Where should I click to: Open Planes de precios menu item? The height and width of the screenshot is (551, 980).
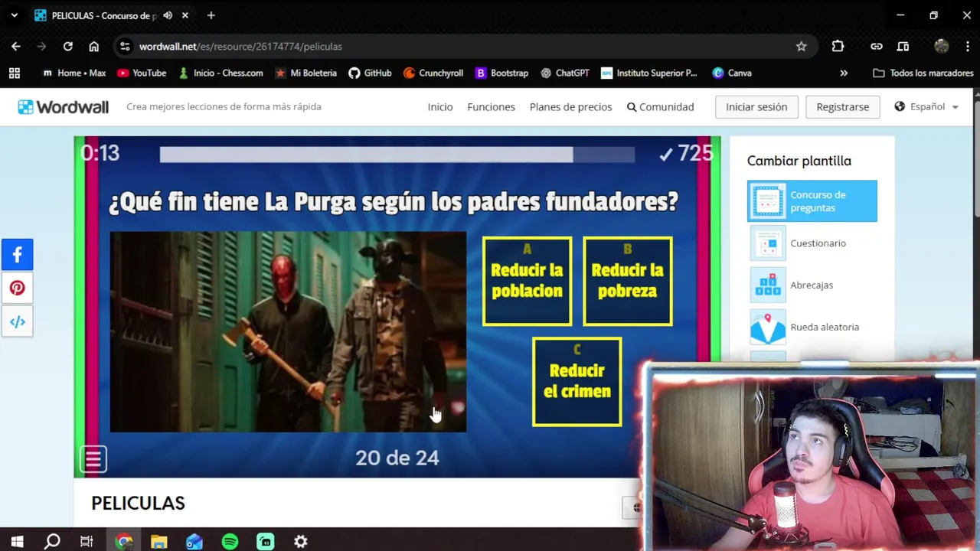pyautogui.click(x=570, y=106)
